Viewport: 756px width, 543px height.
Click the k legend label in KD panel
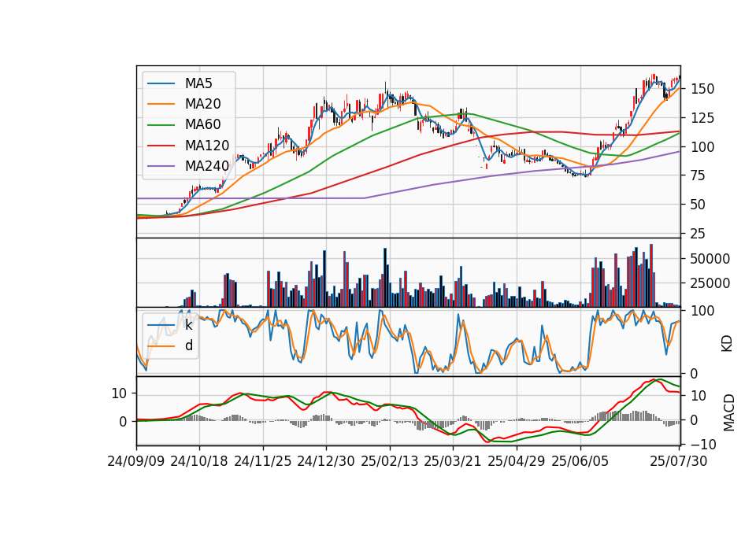pyautogui.click(x=188, y=325)
